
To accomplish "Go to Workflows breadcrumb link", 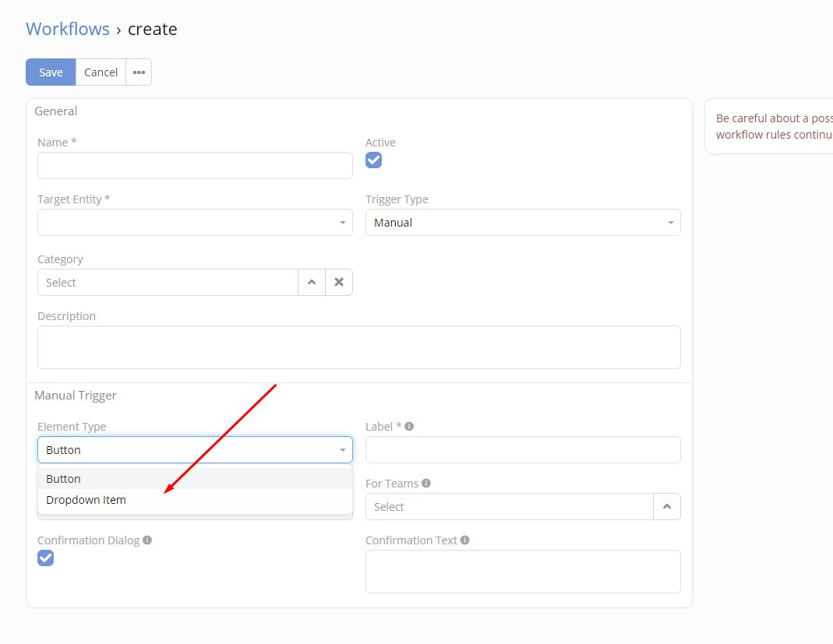I will pos(68,30).
